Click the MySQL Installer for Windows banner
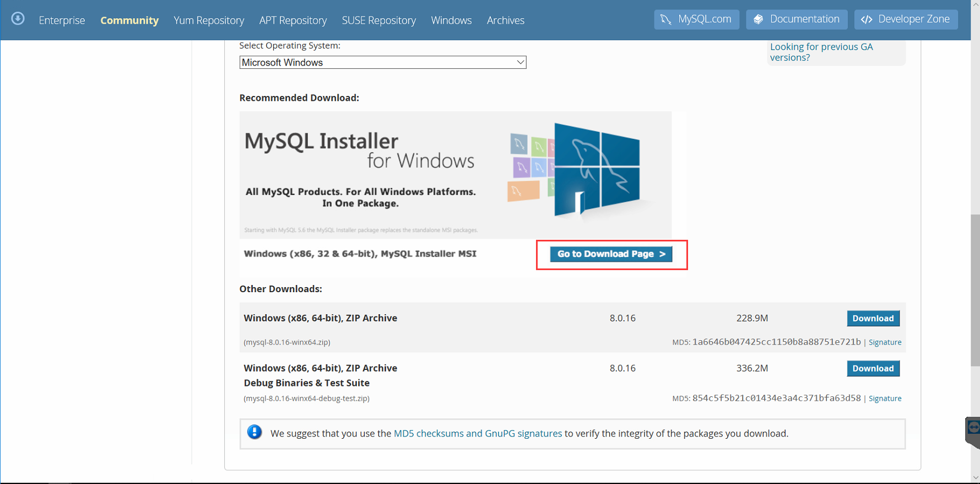The image size is (980, 484). (456, 175)
